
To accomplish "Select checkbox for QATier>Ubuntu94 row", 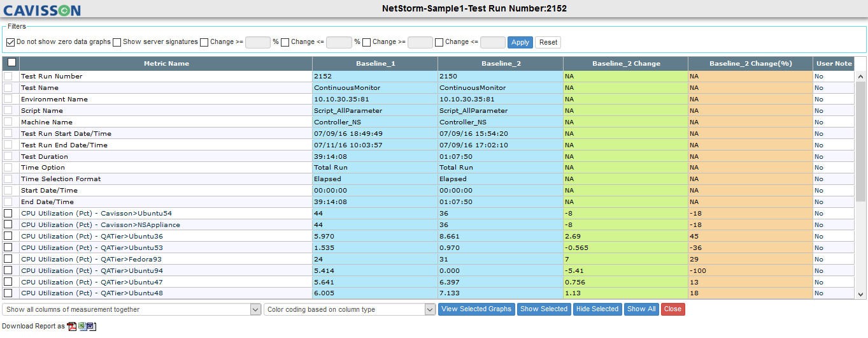I will tap(8, 270).
